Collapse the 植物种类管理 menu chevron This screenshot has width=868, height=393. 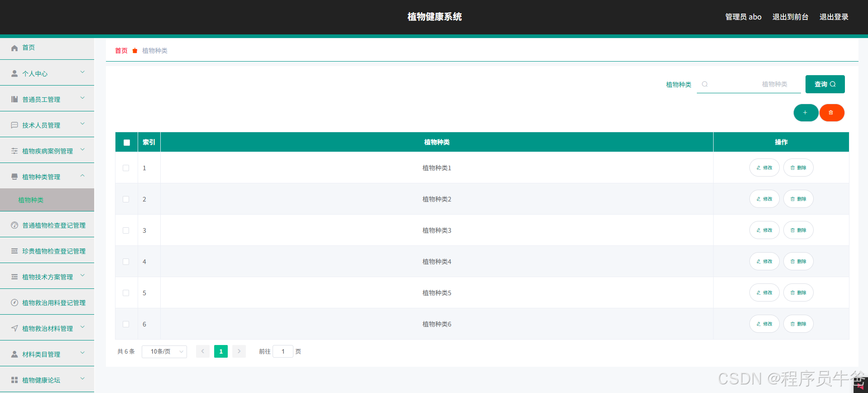[82, 175]
